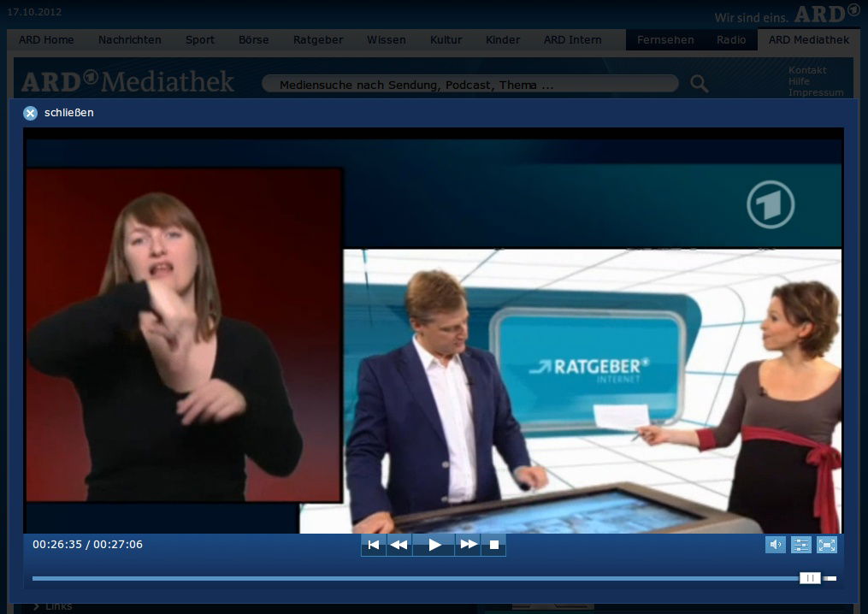This screenshot has width=868, height=614.
Task: Click the Ratgeber studio video frame
Action: (x=593, y=391)
